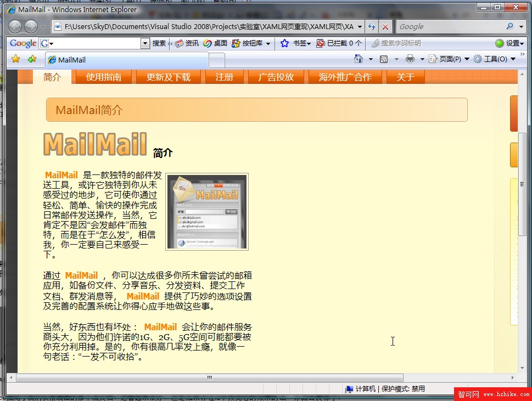Click the red Stop loading icon
The width and height of the screenshot is (532, 401).
385,26
